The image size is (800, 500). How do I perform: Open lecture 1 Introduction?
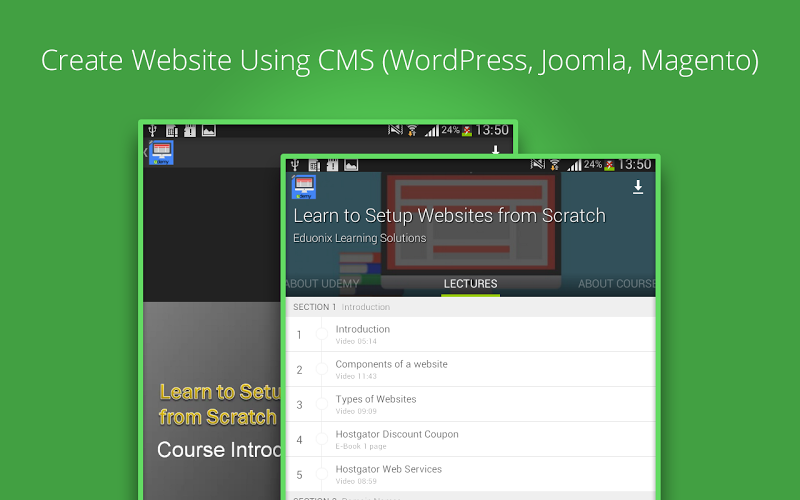(x=470, y=334)
